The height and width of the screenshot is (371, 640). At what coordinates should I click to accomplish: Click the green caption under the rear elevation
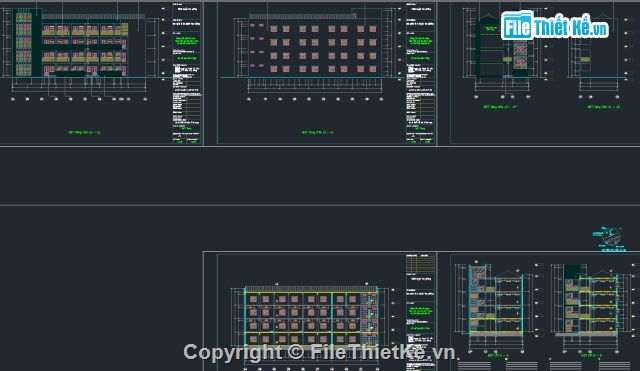(x=318, y=132)
